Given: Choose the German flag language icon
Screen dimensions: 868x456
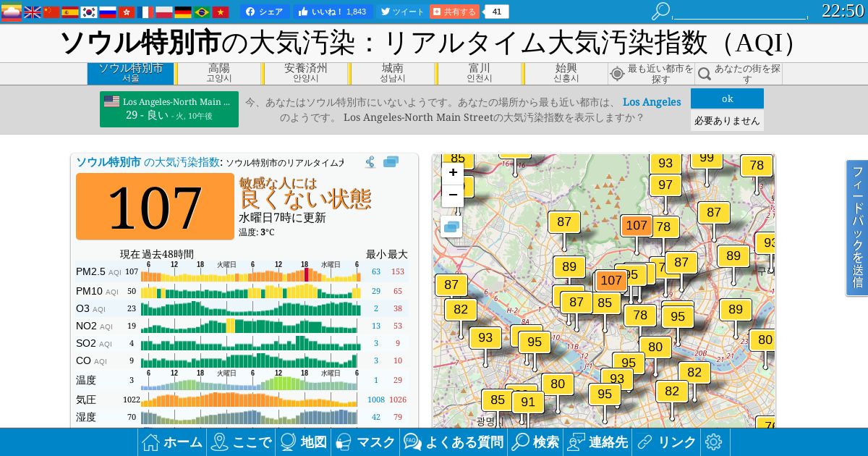Looking at the screenshot, I should 183,12.
